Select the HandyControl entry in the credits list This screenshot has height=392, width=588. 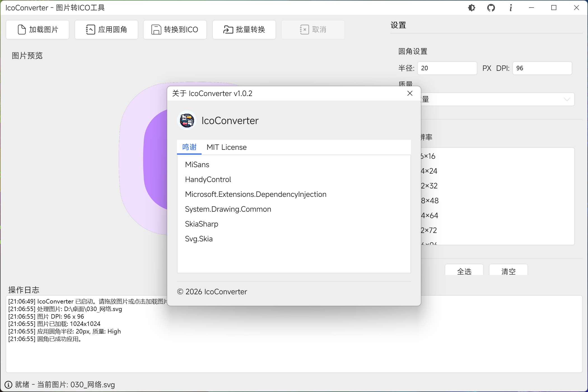[208, 179]
